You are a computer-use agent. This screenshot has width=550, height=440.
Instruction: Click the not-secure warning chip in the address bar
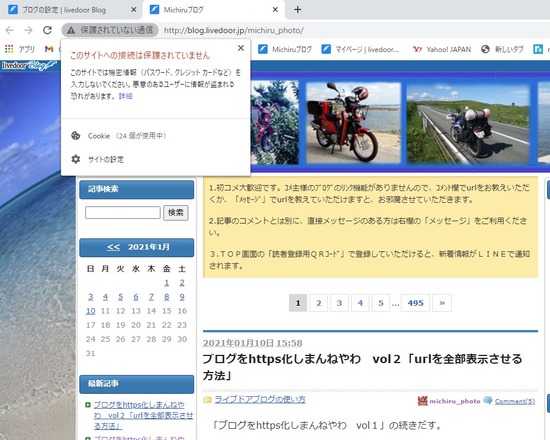(x=110, y=30)
